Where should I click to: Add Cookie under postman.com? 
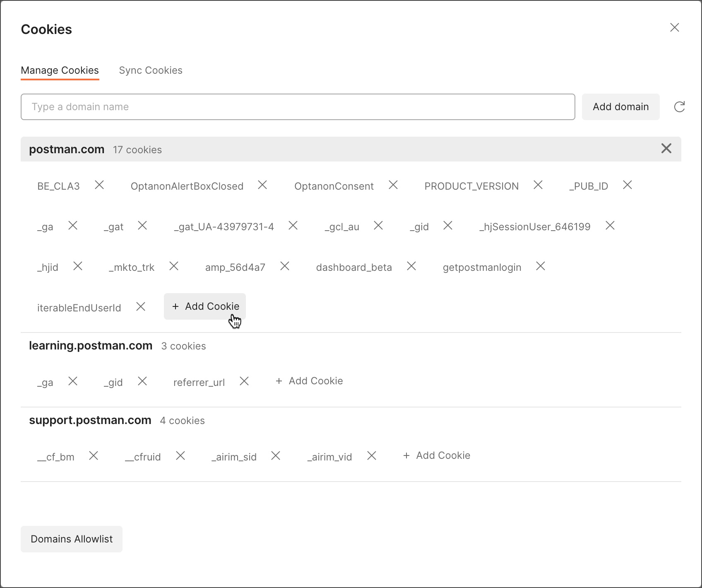(205, 306)
